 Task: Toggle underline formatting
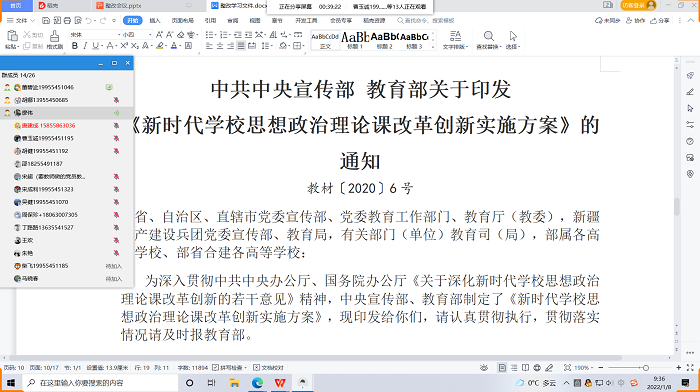(x=95, y=46)
